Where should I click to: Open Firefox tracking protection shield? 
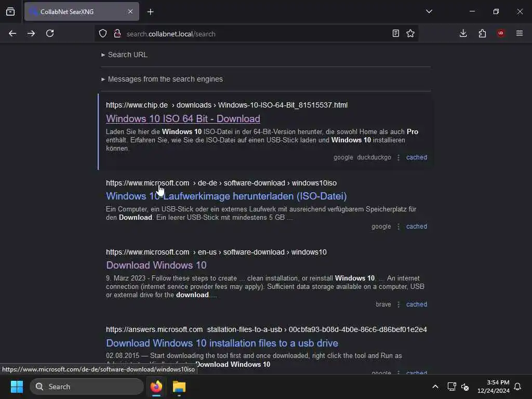click(103, 34)
